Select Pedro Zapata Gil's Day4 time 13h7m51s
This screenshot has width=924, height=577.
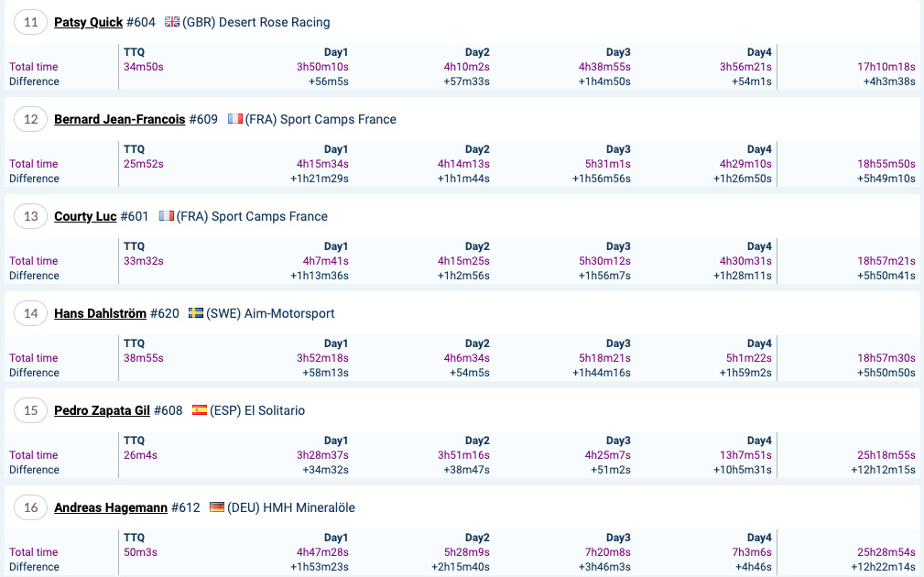745,455
